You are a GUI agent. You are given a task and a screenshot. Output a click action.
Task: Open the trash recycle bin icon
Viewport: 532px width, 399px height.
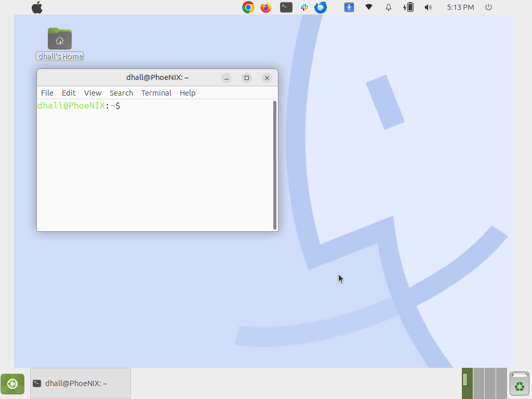(x=520, y=384)
